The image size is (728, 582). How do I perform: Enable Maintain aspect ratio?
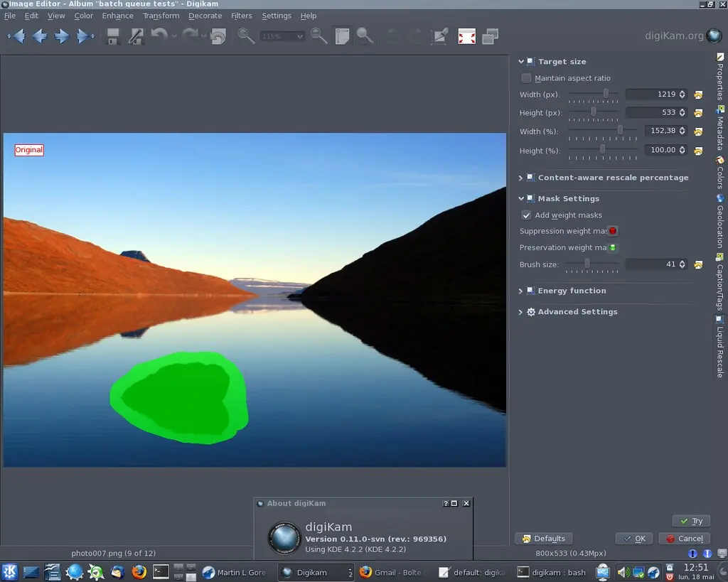point(525,78)
